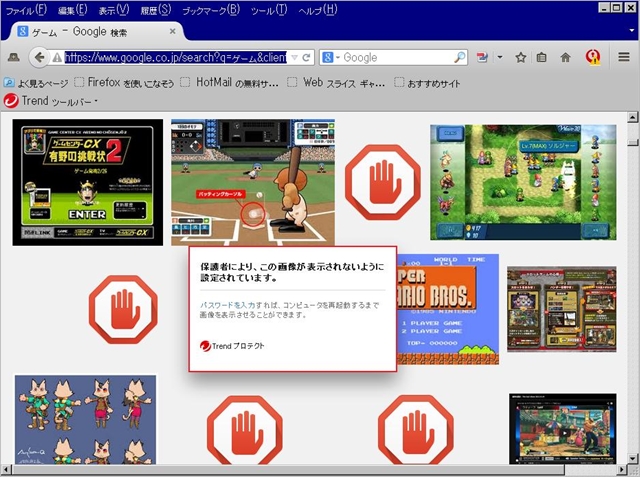Click the back navigation arrow
The image size is (640, 477).
[39, 57]
